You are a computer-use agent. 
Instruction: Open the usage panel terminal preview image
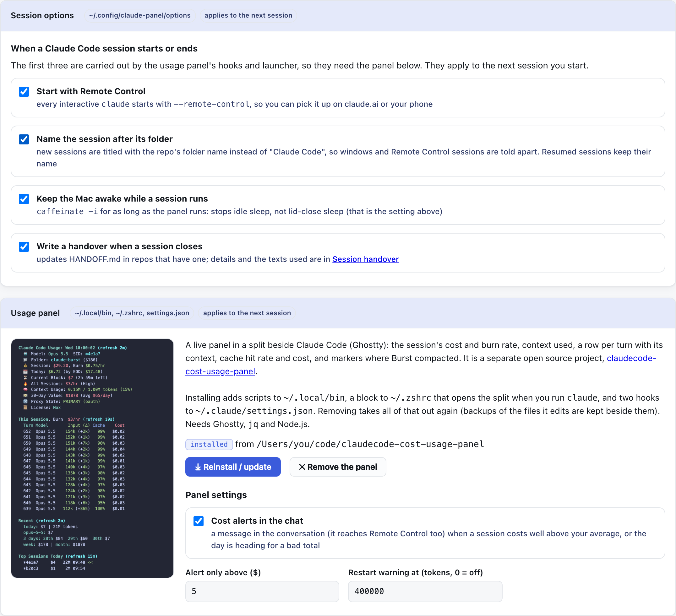coord(92,458)
